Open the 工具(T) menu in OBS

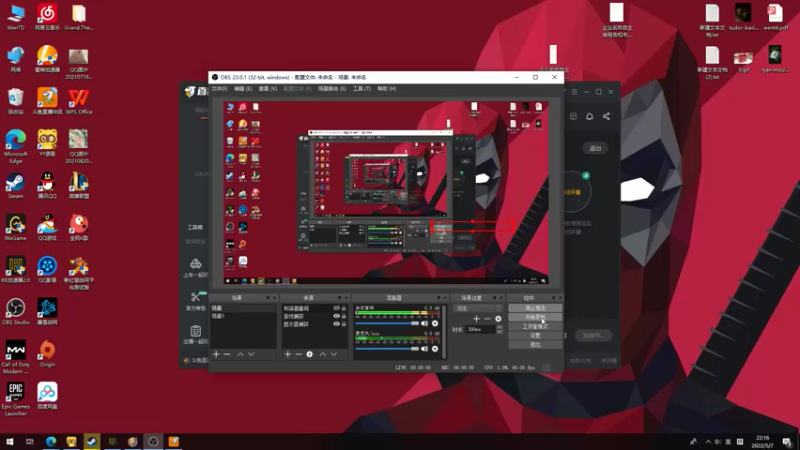coord(362,89)
